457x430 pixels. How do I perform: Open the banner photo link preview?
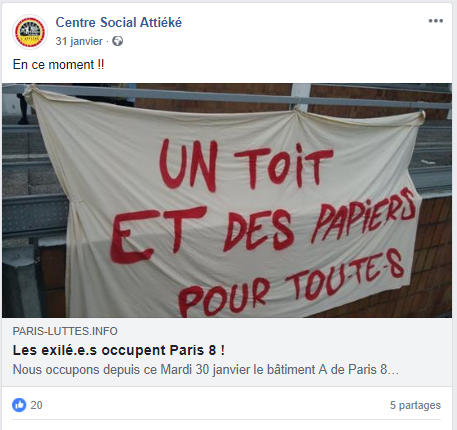tap(227, 200)
